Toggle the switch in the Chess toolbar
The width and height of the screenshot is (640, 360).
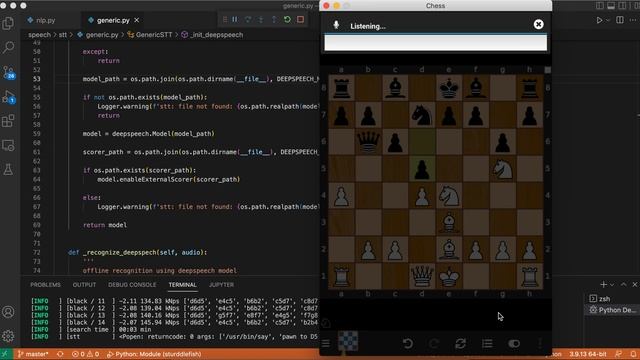514,343
